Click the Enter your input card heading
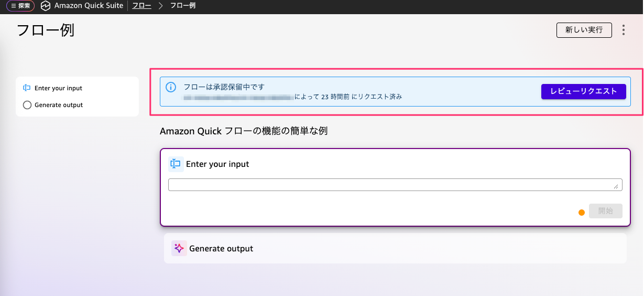The height and width of the screenshot is (296, 644). click(217, 164)
